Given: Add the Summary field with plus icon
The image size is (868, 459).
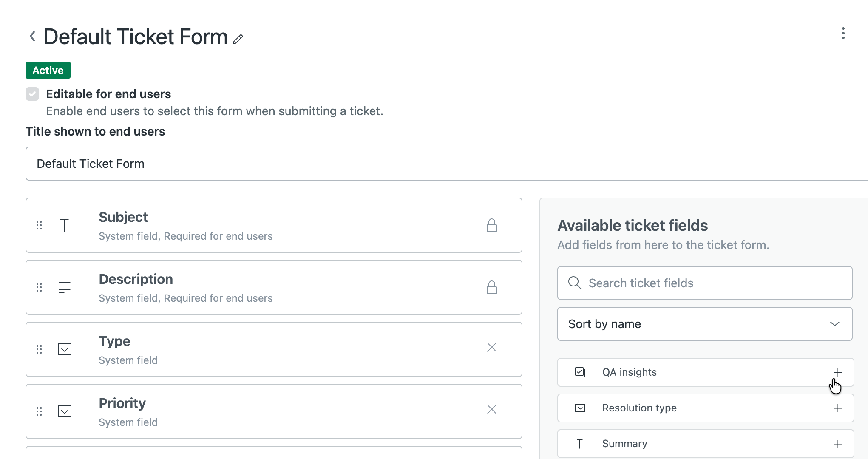Looking at the screenshot, I should point(837,444).
